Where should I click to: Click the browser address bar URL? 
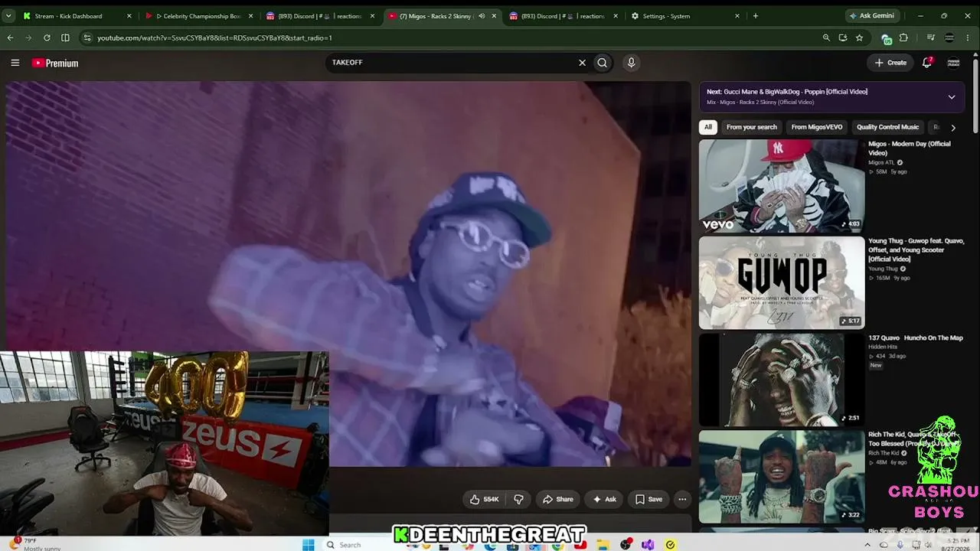pos(214,37)
